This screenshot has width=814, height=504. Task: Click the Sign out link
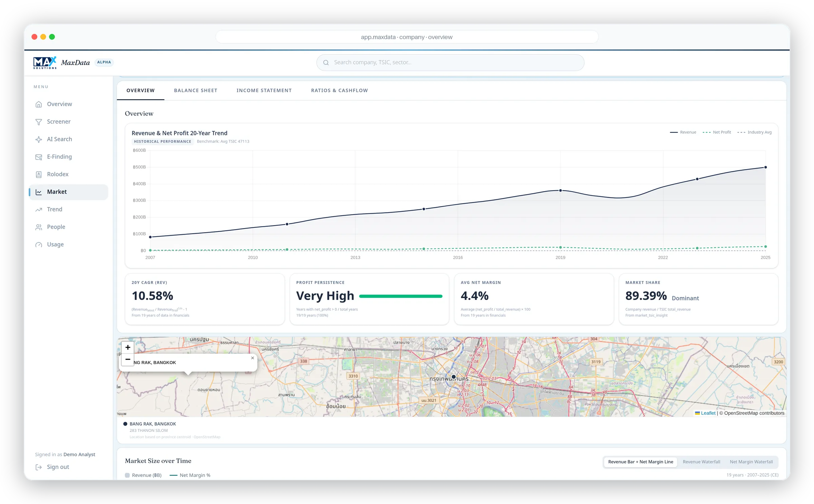(x=52, y=467)
